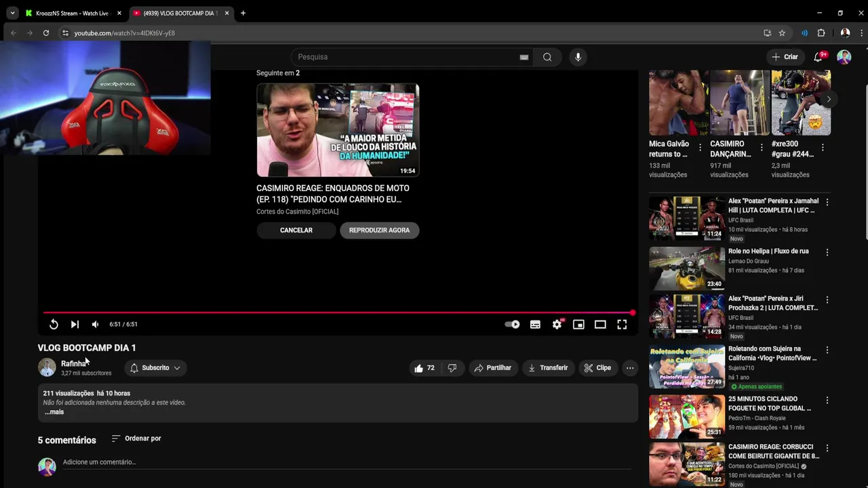
Task: Expand the Subscrito notification dropdown
Action: tap(155, 368)
